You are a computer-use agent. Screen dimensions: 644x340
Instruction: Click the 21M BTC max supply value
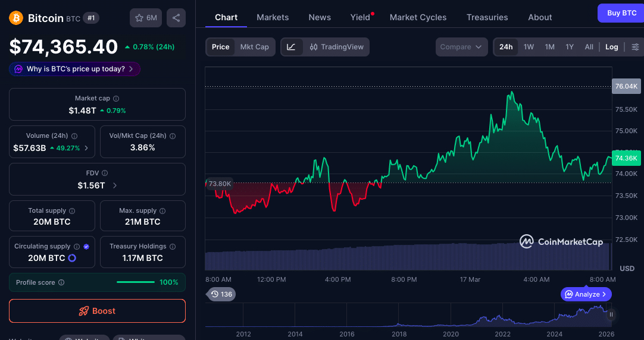142,222
